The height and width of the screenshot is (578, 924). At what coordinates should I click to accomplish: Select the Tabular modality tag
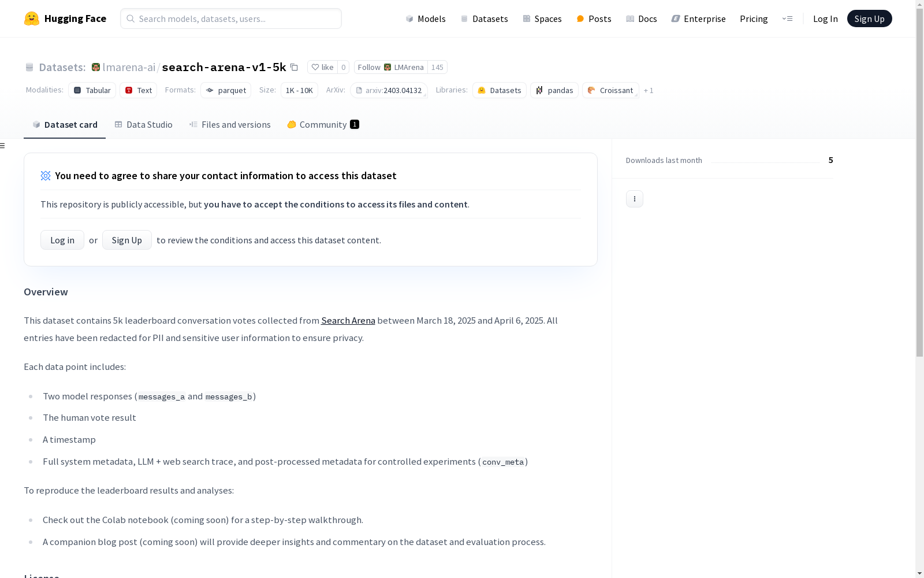(x=92, y=90)
